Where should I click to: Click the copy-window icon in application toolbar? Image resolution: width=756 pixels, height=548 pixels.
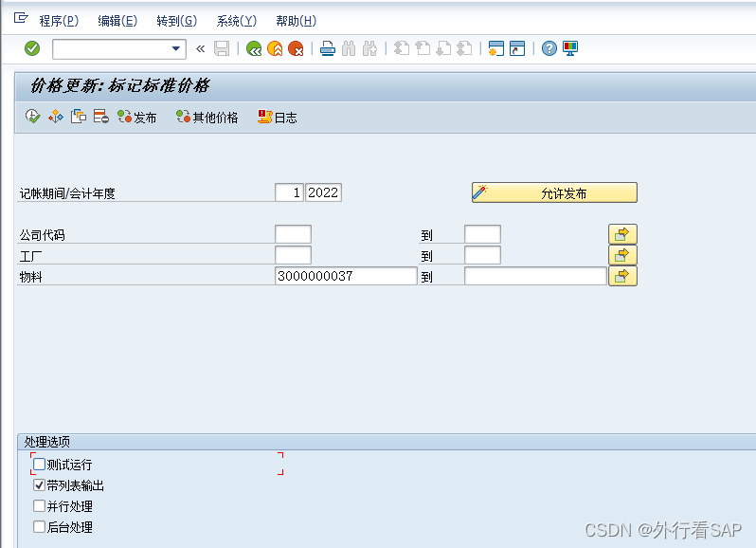click(x=79, y=117)
